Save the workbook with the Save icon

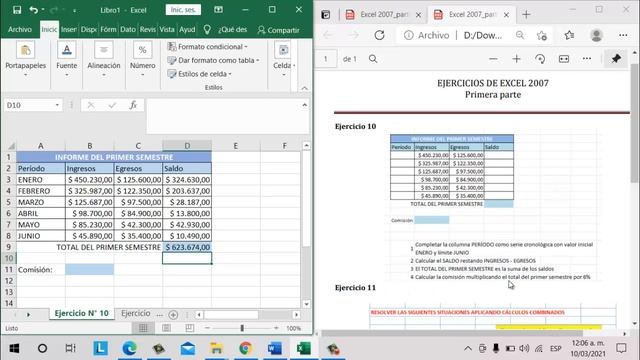(x=17, y=10)
